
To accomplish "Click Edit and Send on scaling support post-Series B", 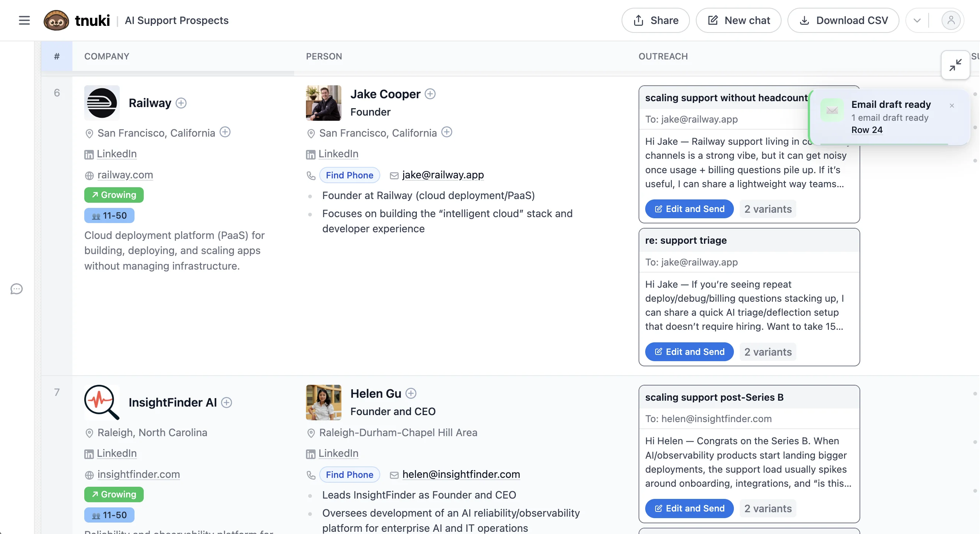I will coord(689,508).
